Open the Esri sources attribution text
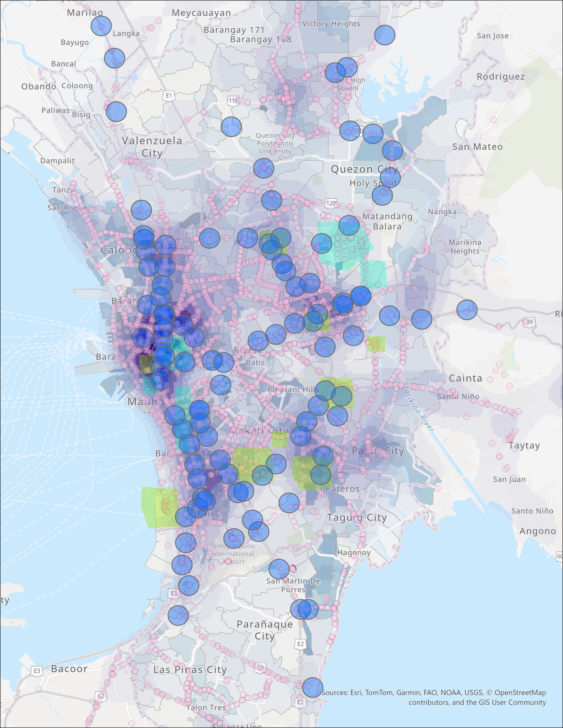The width and height of the screenshot is (563, 728). [x=434, y=697]
